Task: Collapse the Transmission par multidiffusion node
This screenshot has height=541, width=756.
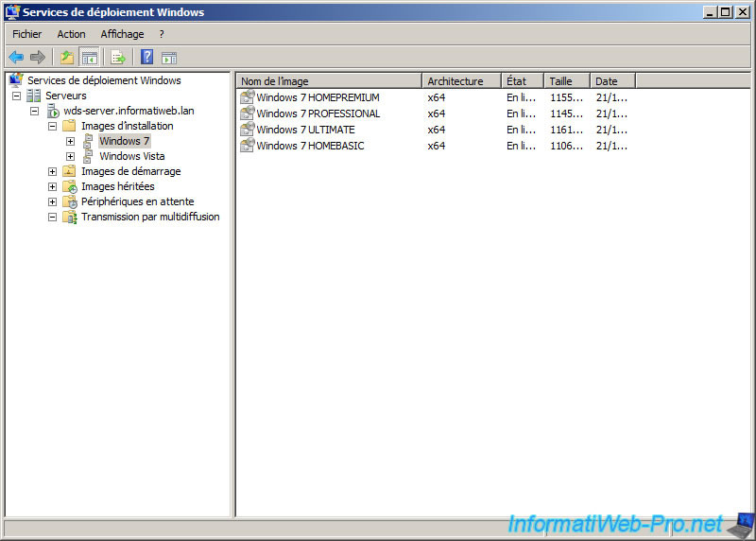Action: (x=53, y=218)
